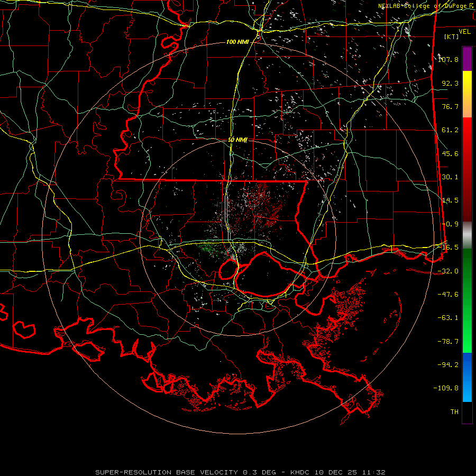Select the [KT] units label
476x476 pixels.
click(x=452, y=36)
